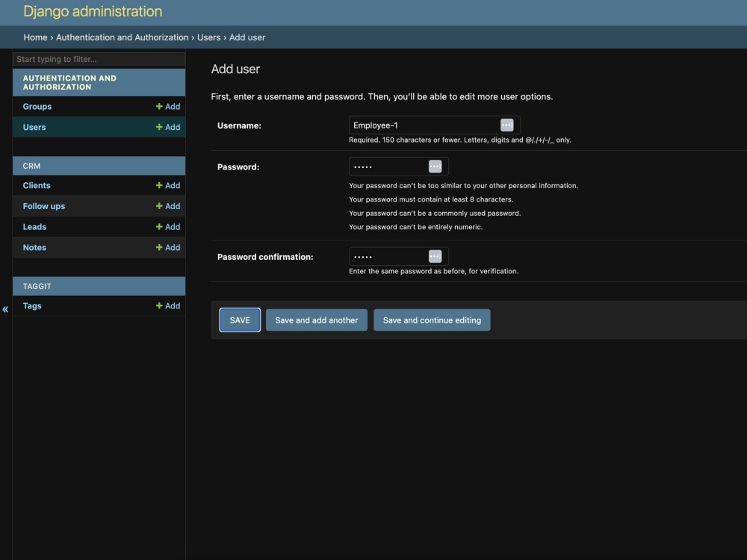Add a new Follow up via the plus Add link
Screen dimensions: 747x560
coord(167,206)
